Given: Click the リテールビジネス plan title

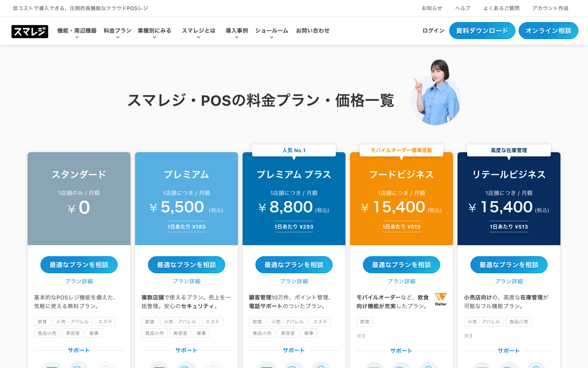Looking at the screenshot, I should point(509,175).
